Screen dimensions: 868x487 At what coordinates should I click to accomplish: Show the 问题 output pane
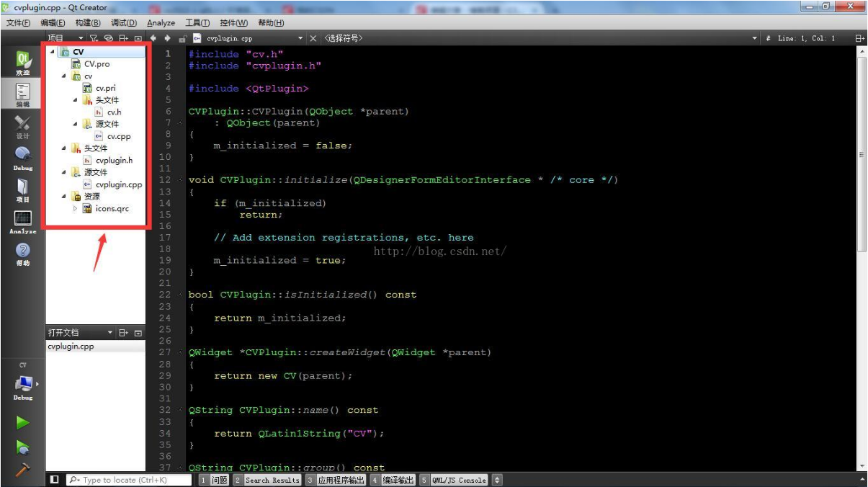(214, 480)
